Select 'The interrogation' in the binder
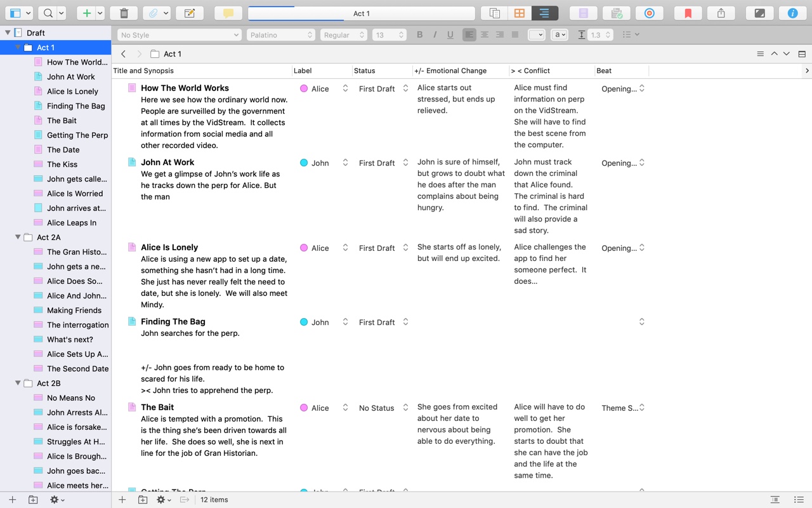 (77, 325)
